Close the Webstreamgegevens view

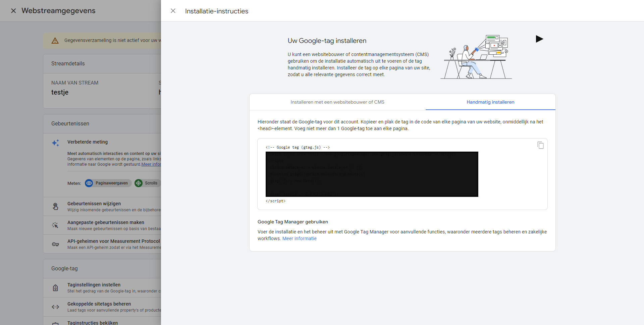pyautogui.click(x=13, y=11)
